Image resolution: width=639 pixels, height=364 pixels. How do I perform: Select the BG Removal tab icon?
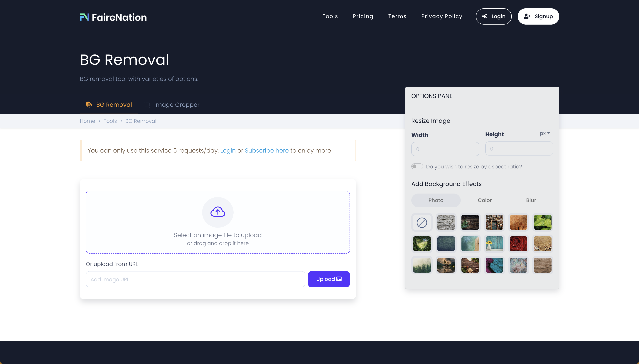coord(89,105)
